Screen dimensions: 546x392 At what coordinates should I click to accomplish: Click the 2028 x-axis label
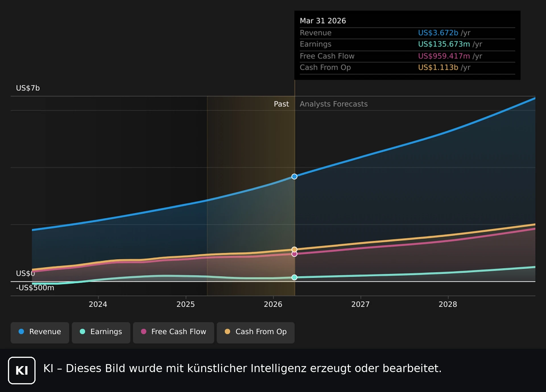[448, 304]
